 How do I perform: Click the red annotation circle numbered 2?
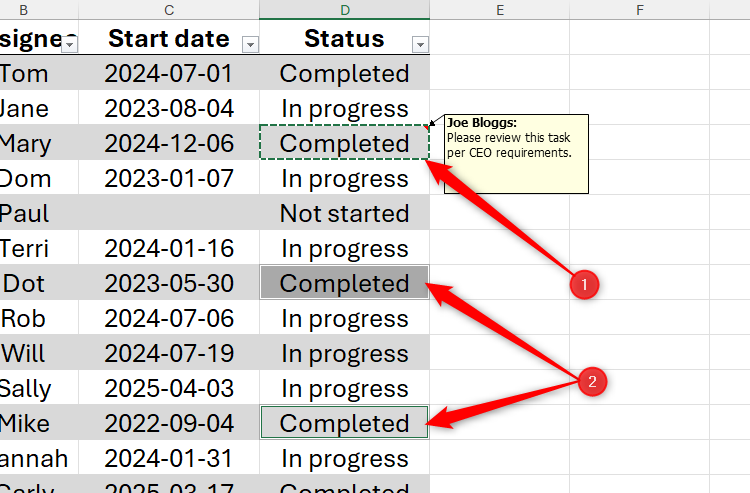point(592,380)
